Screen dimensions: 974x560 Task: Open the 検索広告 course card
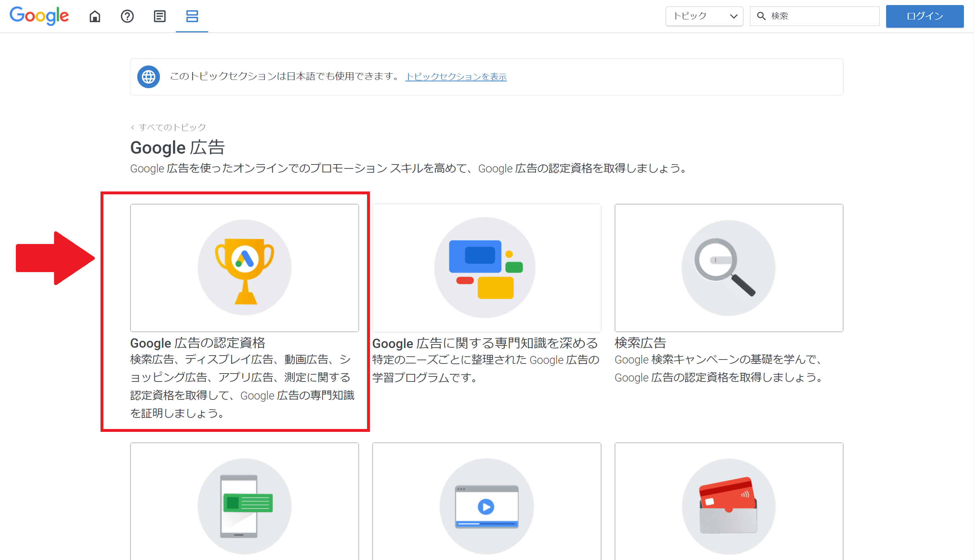[x=640, y=343]
